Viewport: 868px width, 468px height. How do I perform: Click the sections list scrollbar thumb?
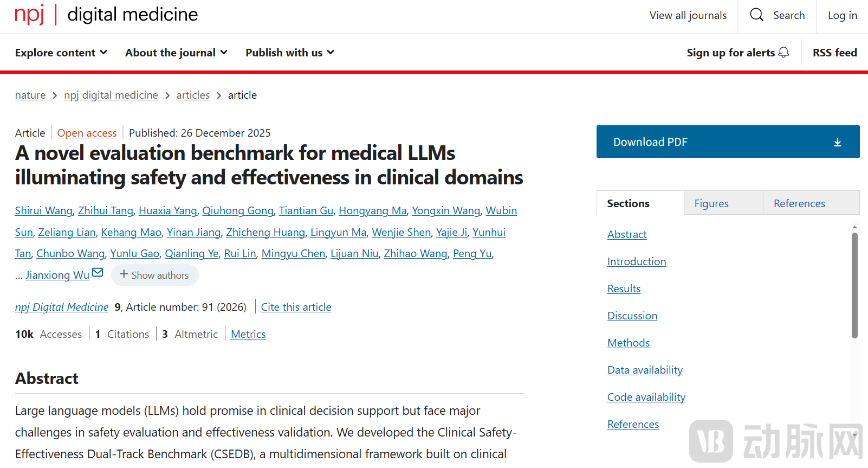[854, 285]
